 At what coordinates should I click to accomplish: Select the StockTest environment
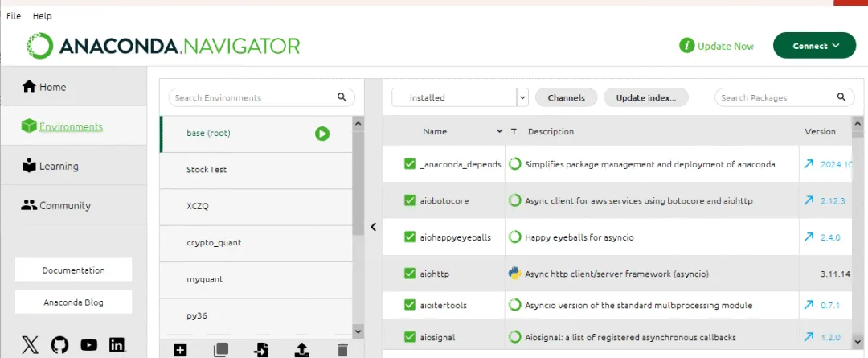256,170
